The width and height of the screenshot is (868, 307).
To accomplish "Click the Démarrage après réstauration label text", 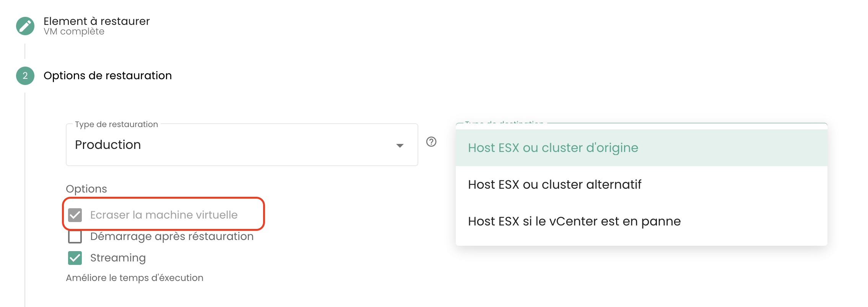I will 172,237.
